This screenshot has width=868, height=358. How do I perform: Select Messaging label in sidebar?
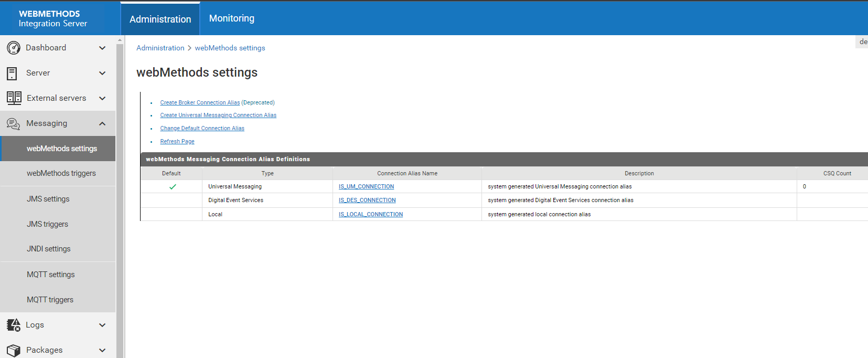tap(47, 123)
